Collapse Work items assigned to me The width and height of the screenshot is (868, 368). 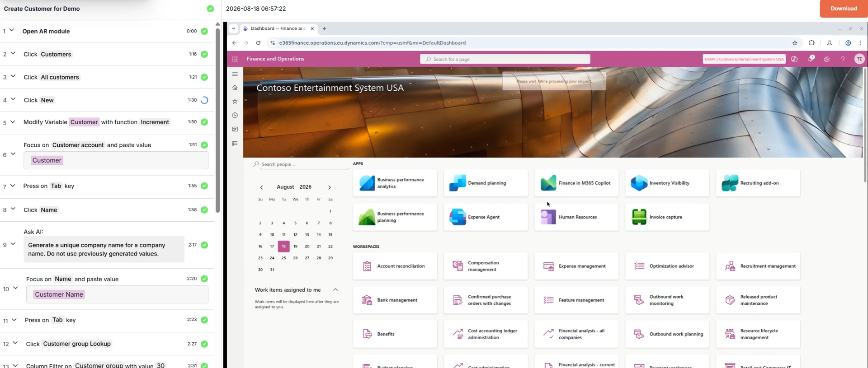tap(335, 290)
